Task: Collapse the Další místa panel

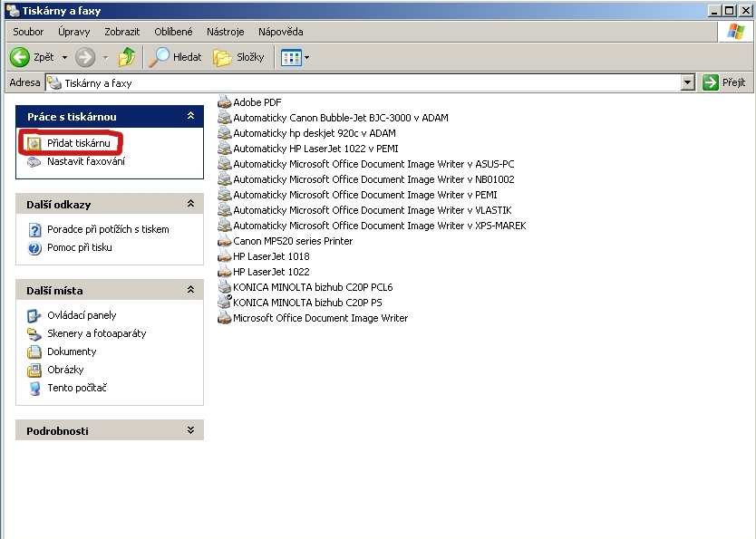Action: coord(190,290)
